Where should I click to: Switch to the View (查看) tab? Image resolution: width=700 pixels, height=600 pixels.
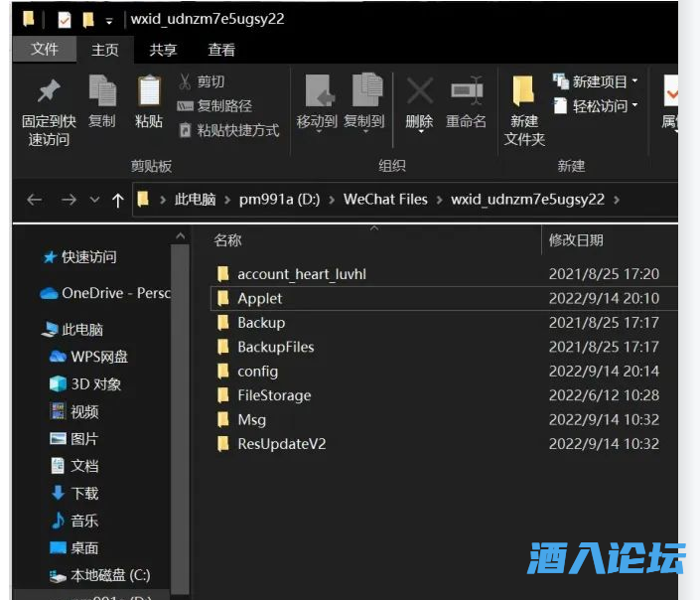point(221,50)
